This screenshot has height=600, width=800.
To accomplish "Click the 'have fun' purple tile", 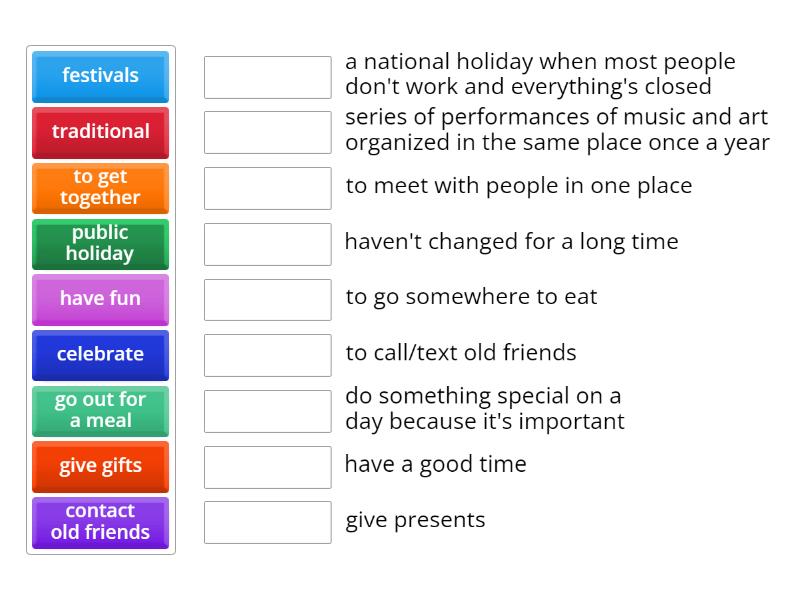I will (100, 299).
